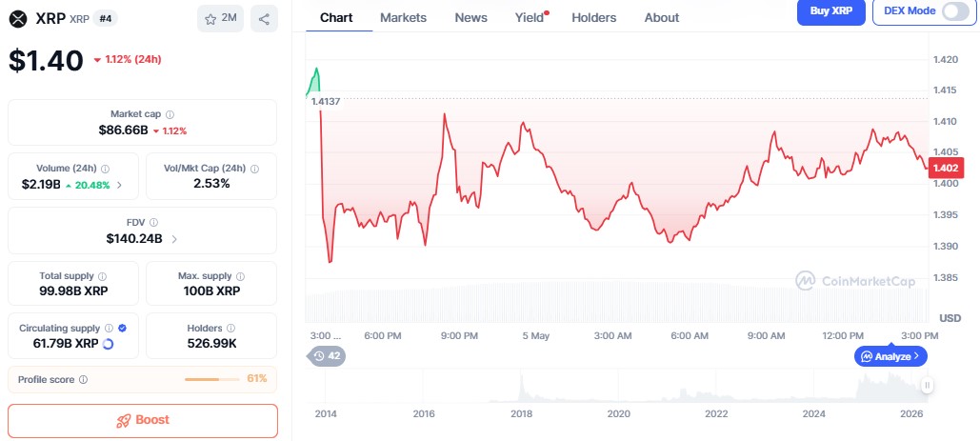Open the Holders tab
The image size is (980, 441).
tap(593, 17)
